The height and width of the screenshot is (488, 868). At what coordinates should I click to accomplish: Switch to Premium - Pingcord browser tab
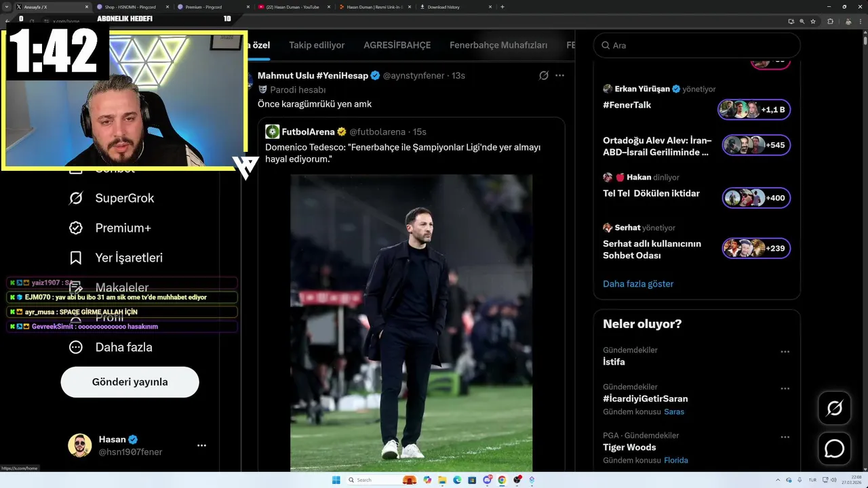[213, 7]
